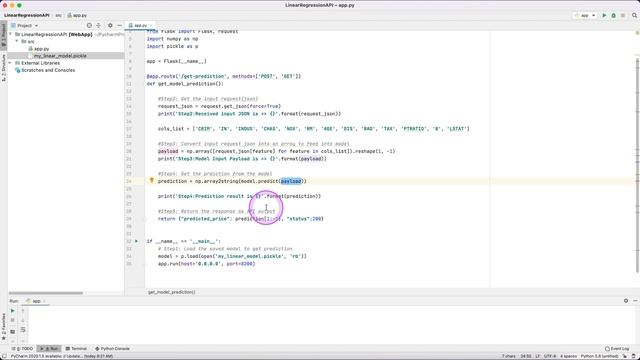Image resolution: width=640 pixels, height=360 pixels.
Task: Open the Python Console tool window
Action: 112,349
